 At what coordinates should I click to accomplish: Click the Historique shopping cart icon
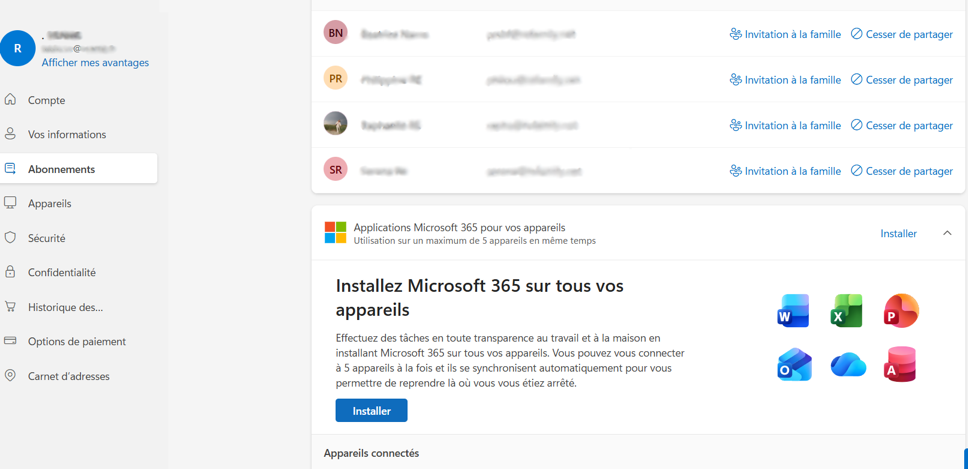click(10, 307)
